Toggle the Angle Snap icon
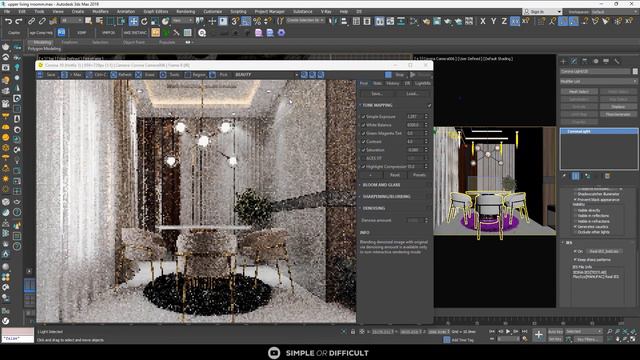 click(x=246, y=21)
